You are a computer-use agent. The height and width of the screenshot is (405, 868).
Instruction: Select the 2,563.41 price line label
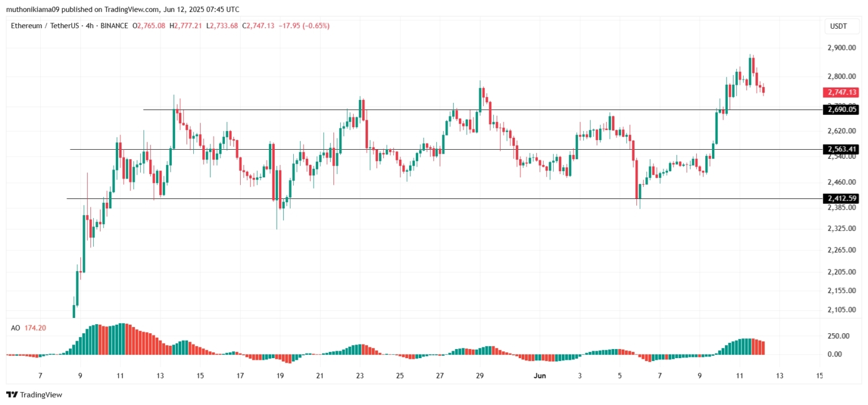(x=842, y=149)
